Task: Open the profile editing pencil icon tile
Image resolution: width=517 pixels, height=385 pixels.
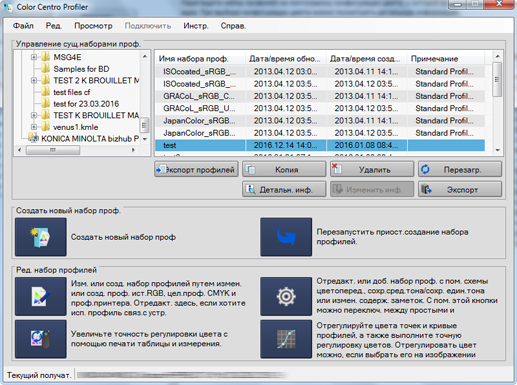Action: point(41,296)
